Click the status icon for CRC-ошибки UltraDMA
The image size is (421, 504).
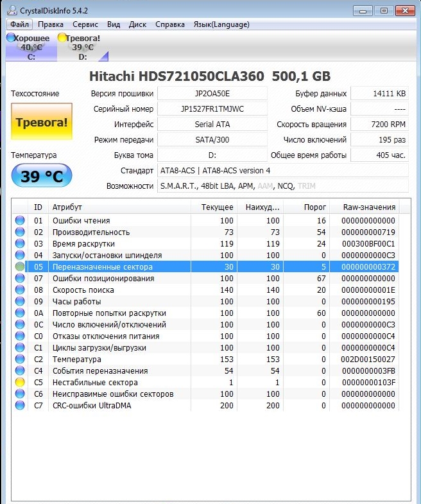pos(20,406)
